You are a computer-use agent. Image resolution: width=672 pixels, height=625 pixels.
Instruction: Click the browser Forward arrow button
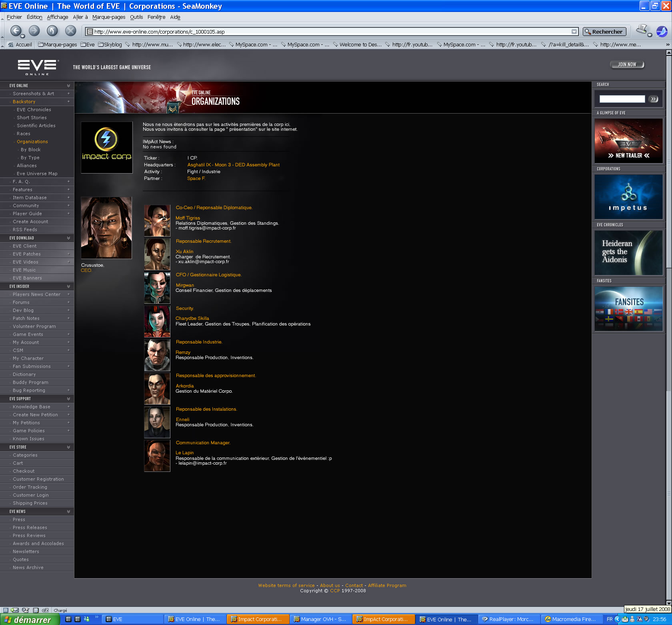[34, 31]
